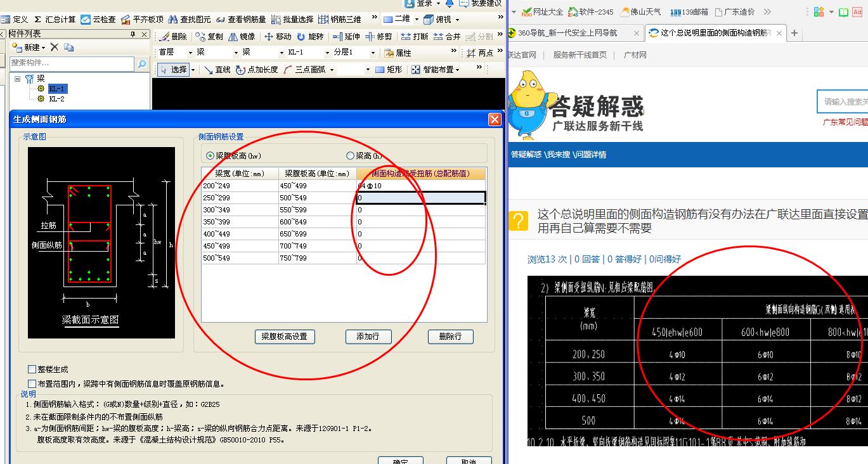Viewport: 868px width, 464px height.
Task: Start 云检查 cloud check
Action: [98, 20]
